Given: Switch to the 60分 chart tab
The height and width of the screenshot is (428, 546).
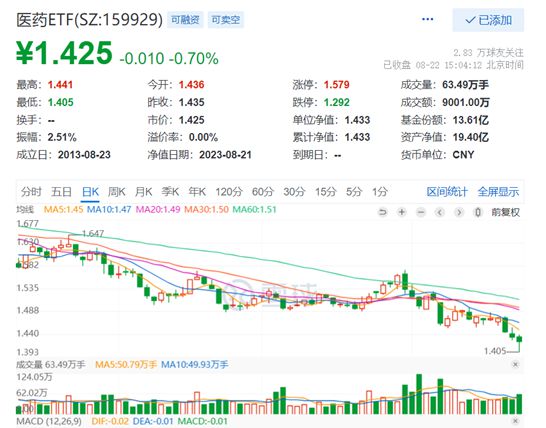Looking at the screenshot, I should (x=263, y=192).
